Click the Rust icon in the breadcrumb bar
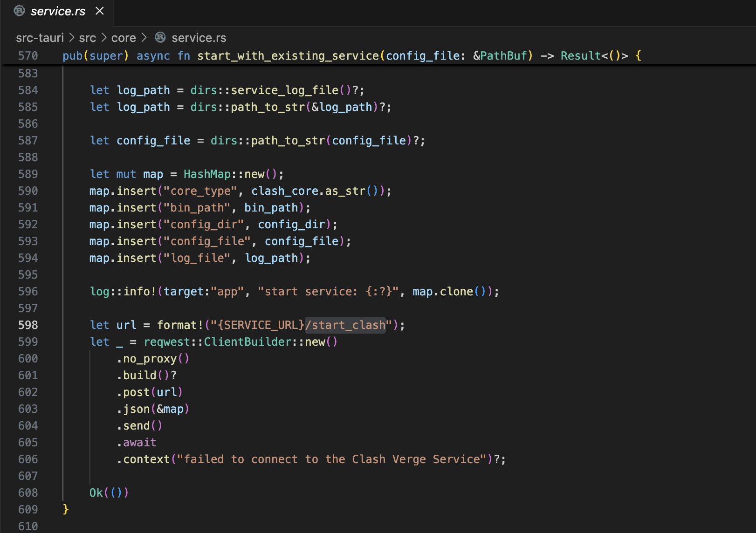 pos(160,37)
